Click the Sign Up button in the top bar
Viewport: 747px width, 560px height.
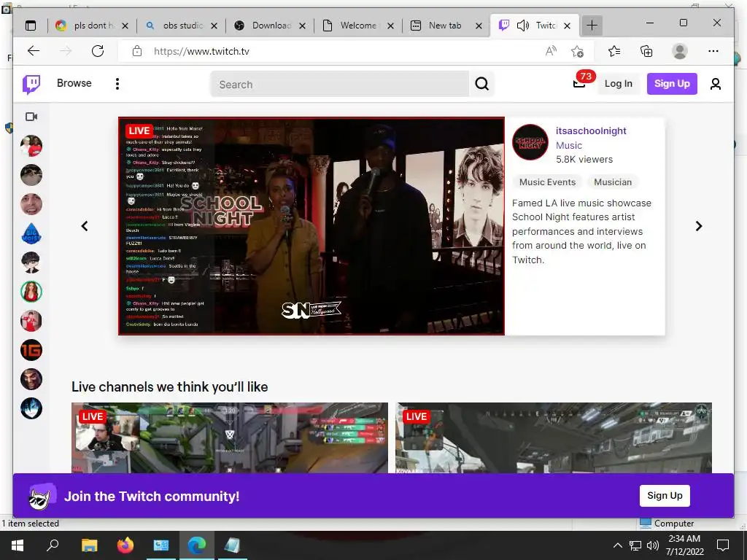pyautogui.click(x=672, y=84)
